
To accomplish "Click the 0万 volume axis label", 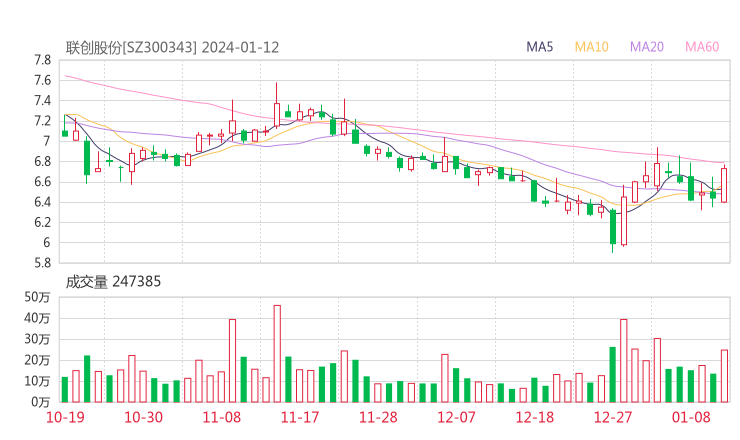I will pyautogui.click(x=41, y=402).
